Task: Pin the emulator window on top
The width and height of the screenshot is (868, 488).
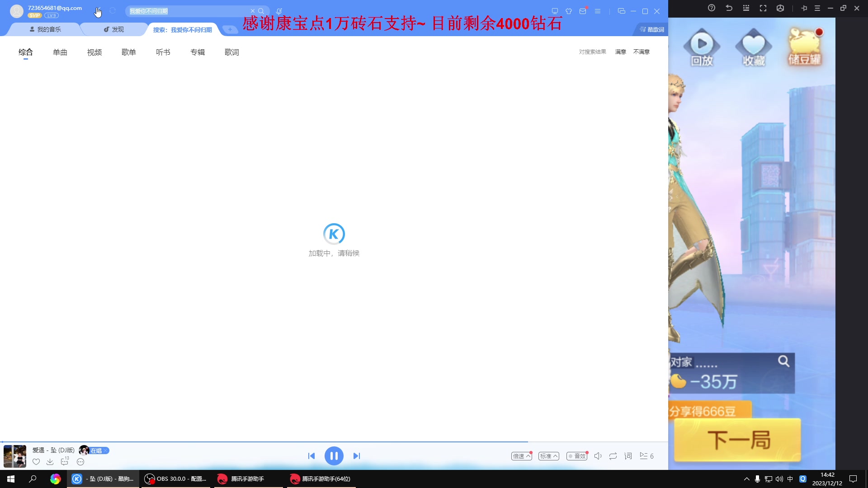Action: pyautogui.click(x=804, y=8)
